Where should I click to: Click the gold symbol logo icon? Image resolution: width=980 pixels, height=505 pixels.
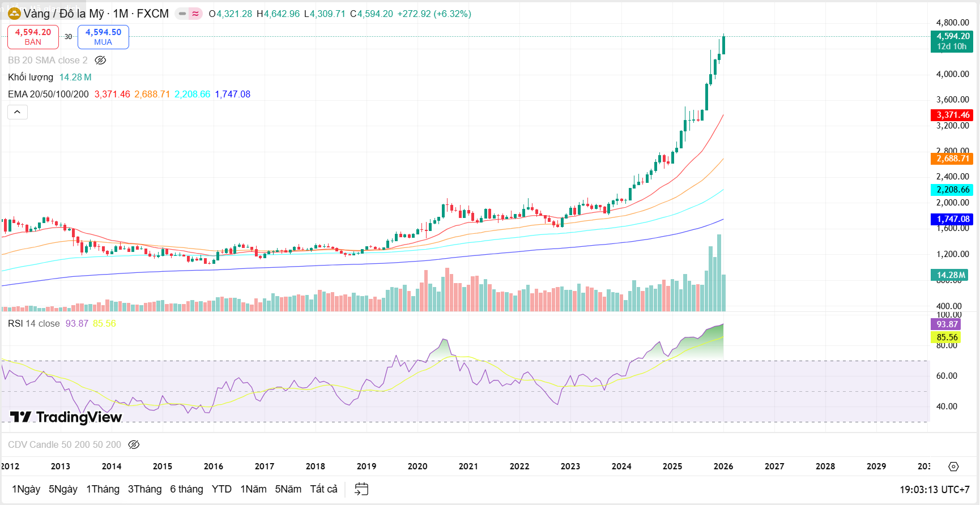[x=14, y=14]
